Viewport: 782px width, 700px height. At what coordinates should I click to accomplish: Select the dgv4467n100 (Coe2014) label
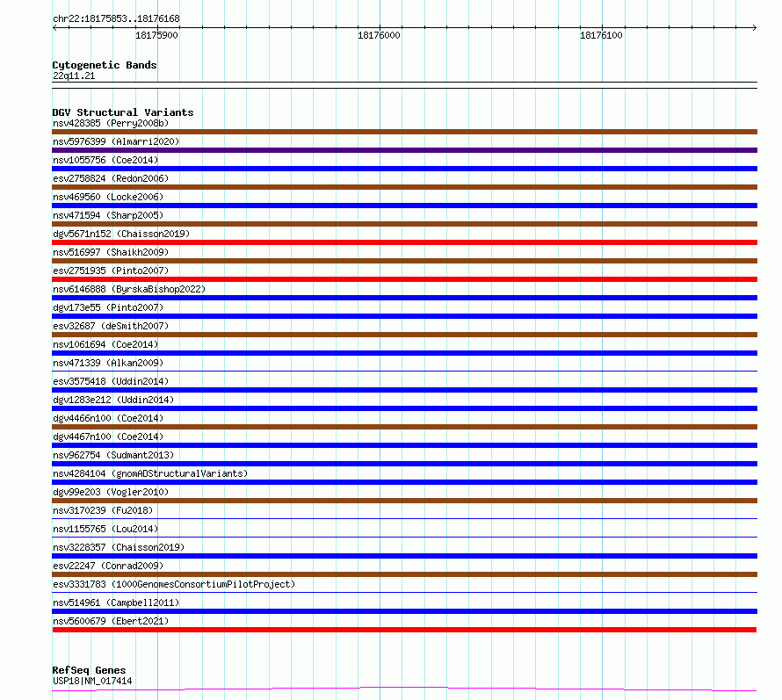(108, 437)
